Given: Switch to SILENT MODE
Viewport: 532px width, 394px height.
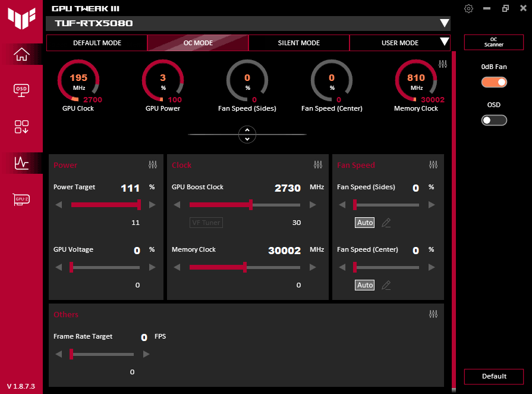Looking at the screenshot, I should pyautogui.click(x=298, y=42).
